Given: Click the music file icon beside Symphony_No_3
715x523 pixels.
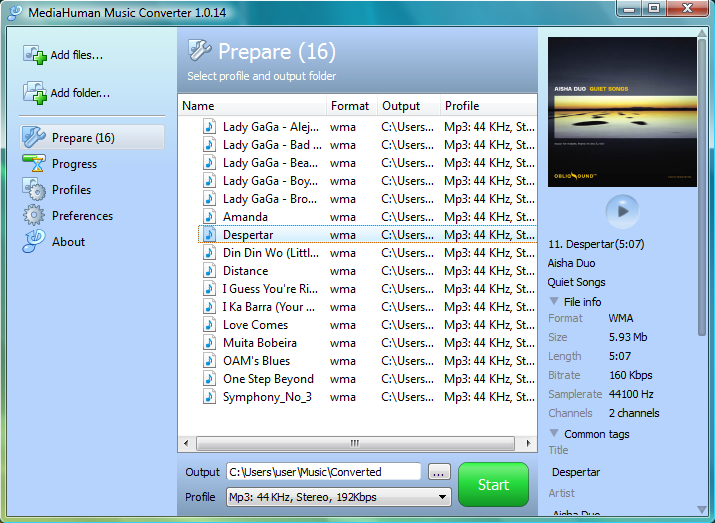Looking at the screenshot, I should [x=210, y=397].
